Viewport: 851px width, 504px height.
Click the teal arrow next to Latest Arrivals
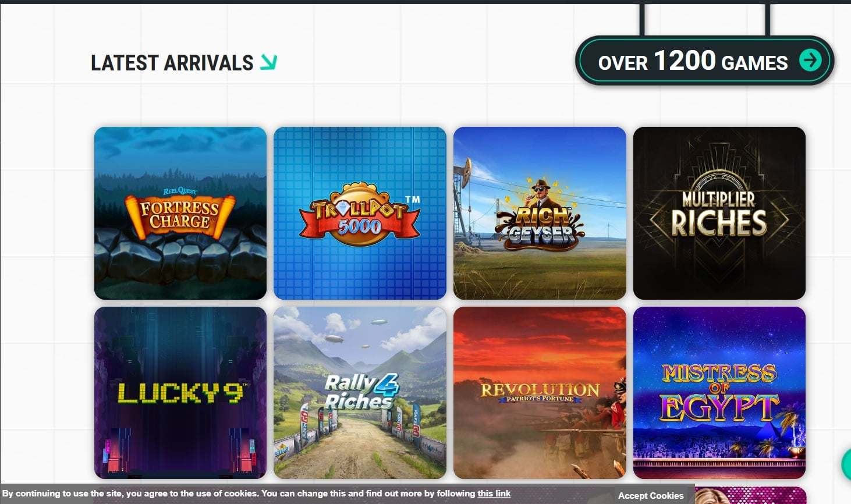(x=268, y=62)
